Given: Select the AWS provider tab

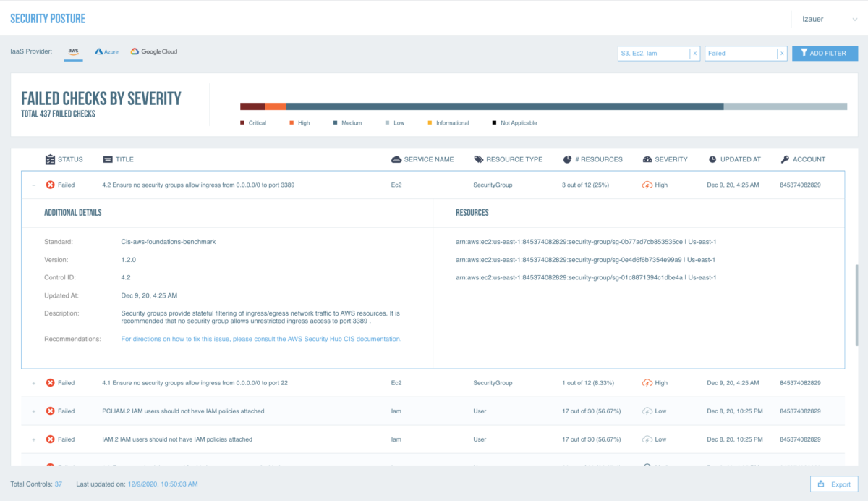Looking at the screenshot, I should (73, 52).
